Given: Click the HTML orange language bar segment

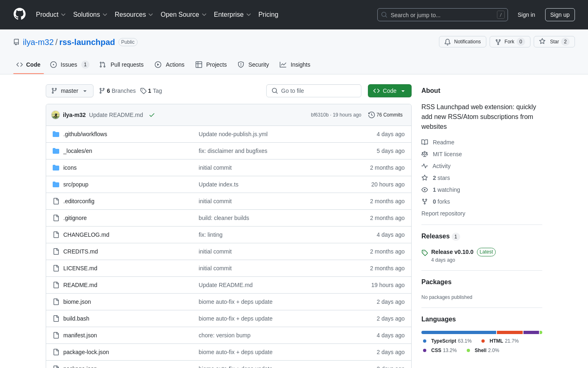Looking at the screenshot, I should coord(510,332).
